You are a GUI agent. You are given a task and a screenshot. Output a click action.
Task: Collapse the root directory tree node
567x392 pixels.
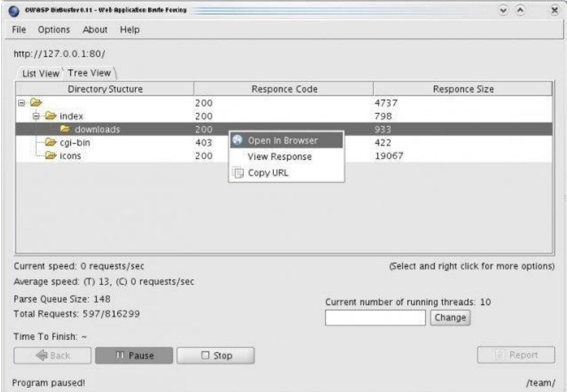coord(21,103)
